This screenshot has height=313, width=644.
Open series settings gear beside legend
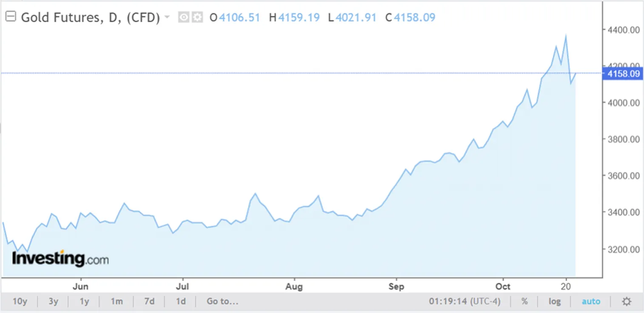pos(197,17)
